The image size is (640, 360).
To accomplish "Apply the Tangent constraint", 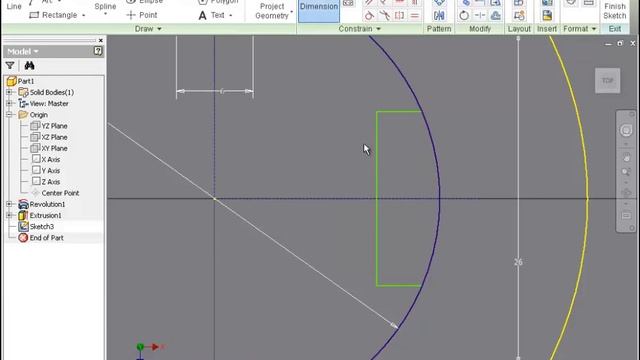I will [x=369, y=16].
